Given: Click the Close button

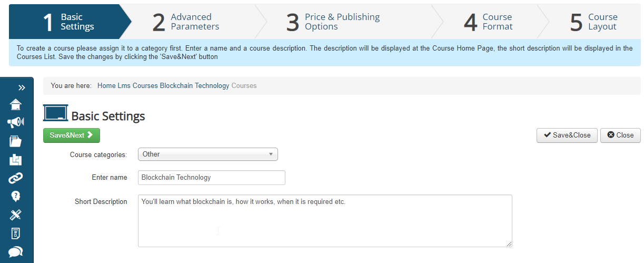Looking at the screenshot, I should pyautogui.click(x=620, y=135).
